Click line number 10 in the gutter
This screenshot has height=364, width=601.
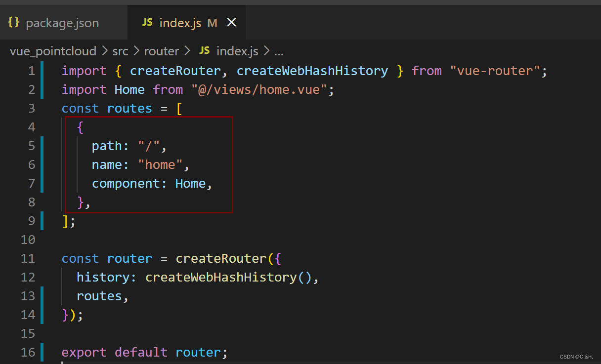(x=28, y=240)
